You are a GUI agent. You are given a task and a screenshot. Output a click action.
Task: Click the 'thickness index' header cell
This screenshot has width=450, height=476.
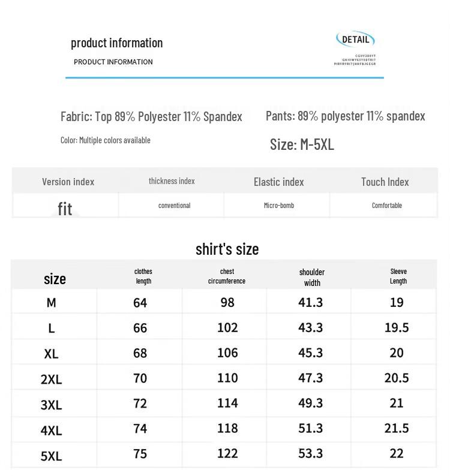tap(172, 181)
